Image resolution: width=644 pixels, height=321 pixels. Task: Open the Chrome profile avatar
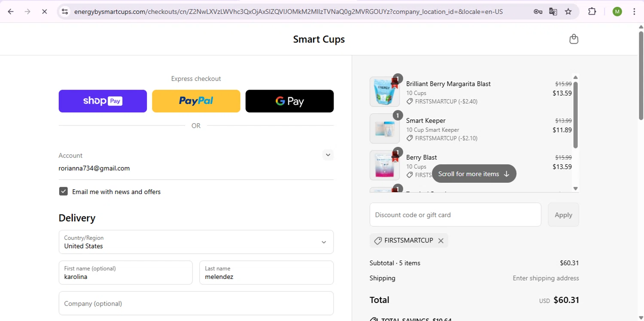click(x=617, y=12)
